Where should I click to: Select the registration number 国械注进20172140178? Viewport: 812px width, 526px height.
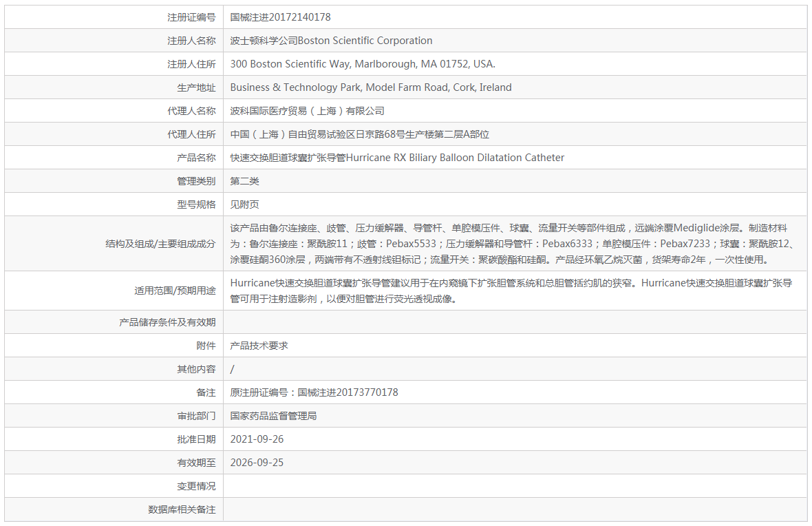point(280,17)
